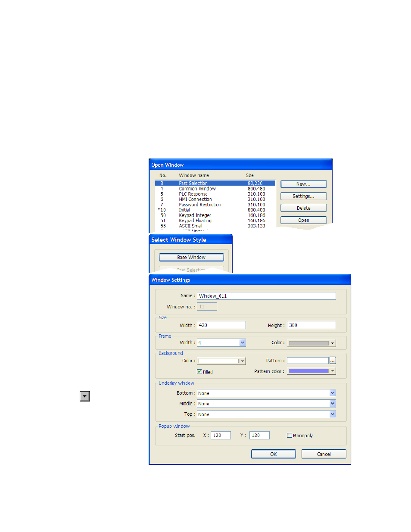The height and width of the screenshot is (532, 411).
Task: Select the Password Restriction row
Action: click(215, 205)
